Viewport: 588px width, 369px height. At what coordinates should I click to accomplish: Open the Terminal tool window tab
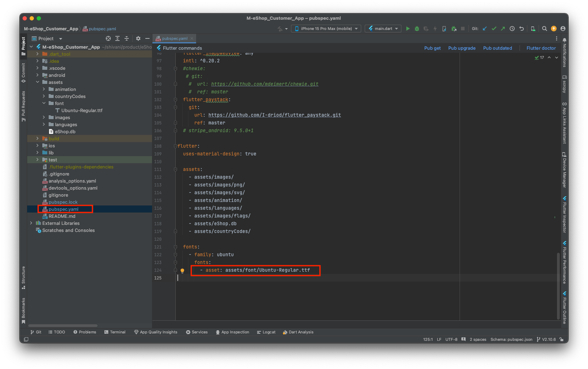click(x=115, y=332)
